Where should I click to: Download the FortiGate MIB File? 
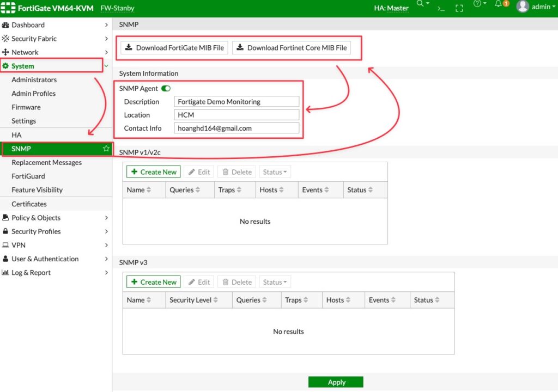point(174,48)
